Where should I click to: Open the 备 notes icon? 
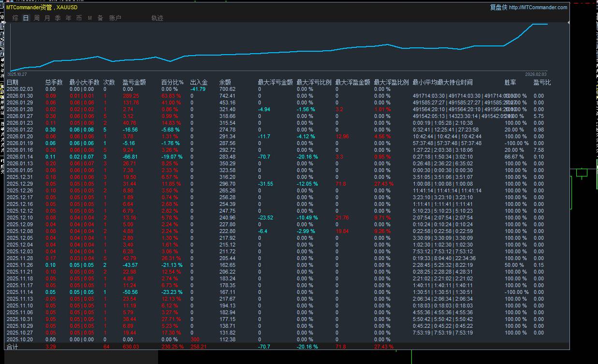100,17
